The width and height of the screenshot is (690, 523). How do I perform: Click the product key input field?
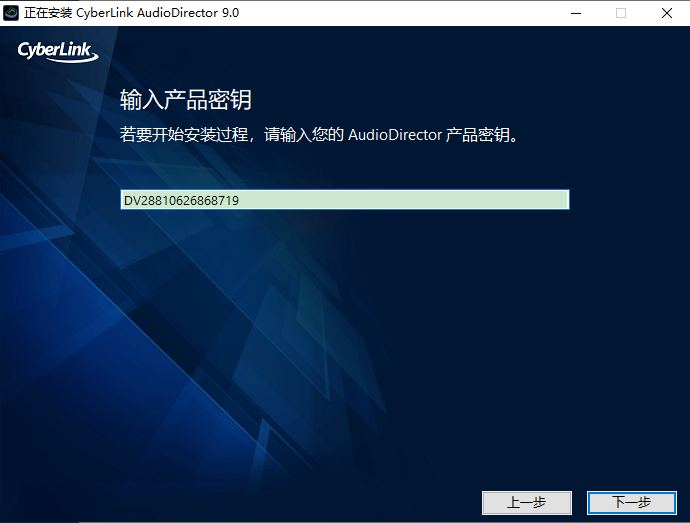click(345, 200)
